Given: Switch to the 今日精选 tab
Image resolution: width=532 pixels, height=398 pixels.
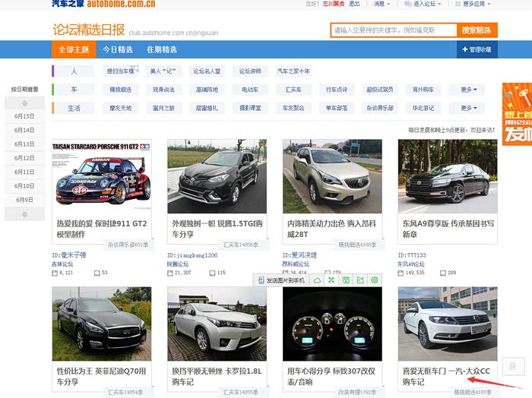Looking at the screenshot, I should point(117,49).
